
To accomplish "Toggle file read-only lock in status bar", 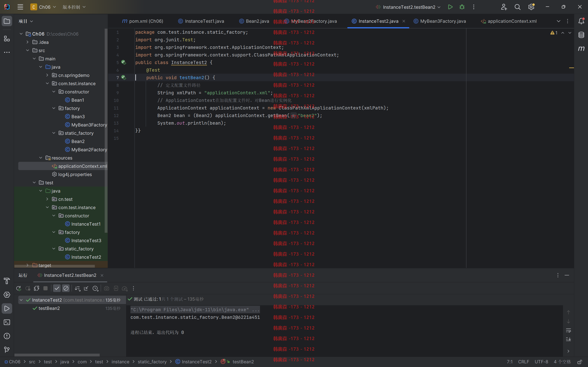I will coord(580,362).
